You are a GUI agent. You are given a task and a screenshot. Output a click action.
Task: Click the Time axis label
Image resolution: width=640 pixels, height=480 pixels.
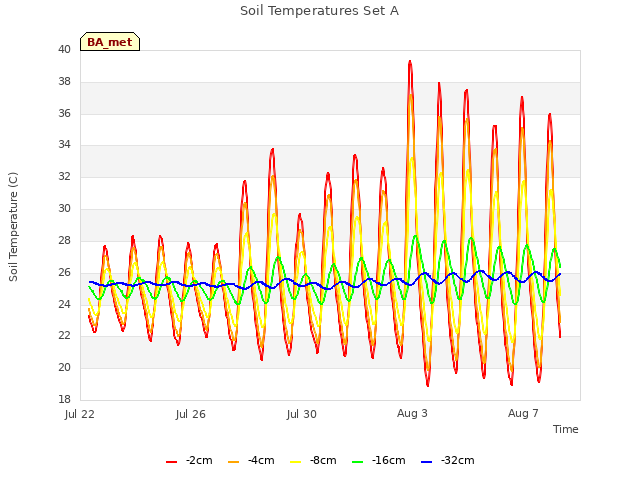point(565,429)
